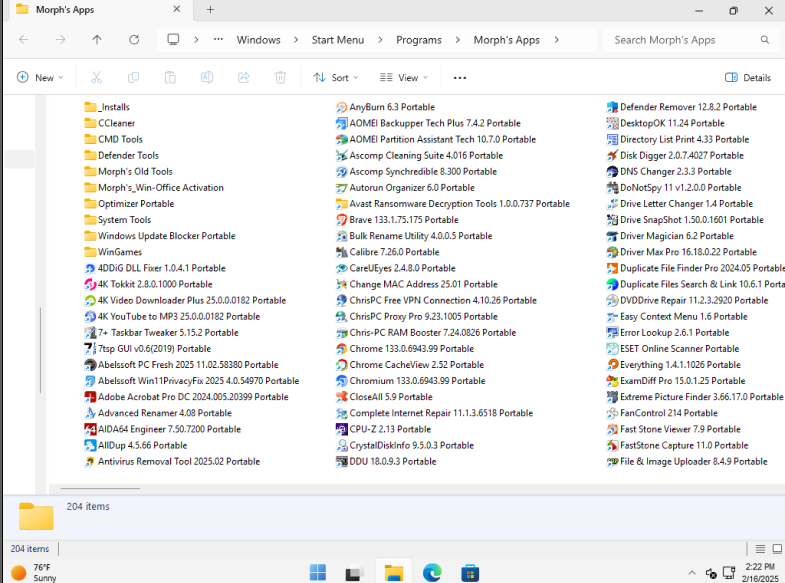The width and height of the screenshot is (785, 583).
Task: Select Adobe Acrobat Pro DC Portable icon
Action: pyautogui.click(x=90, y=397)
